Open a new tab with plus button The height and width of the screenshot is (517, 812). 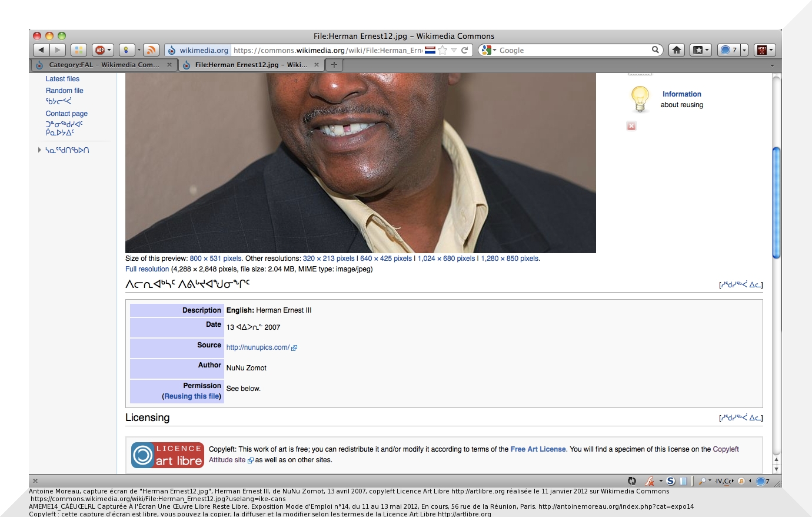pyautogui.click(x=334, y=65)
